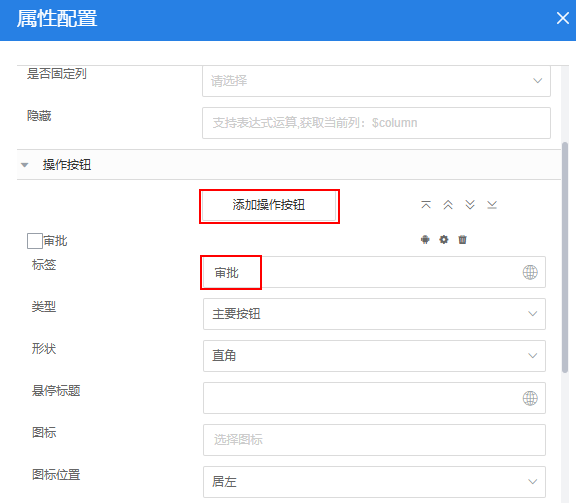
Task: Open the 类型 dropdown showing 主要按钮
Action: 374,314
